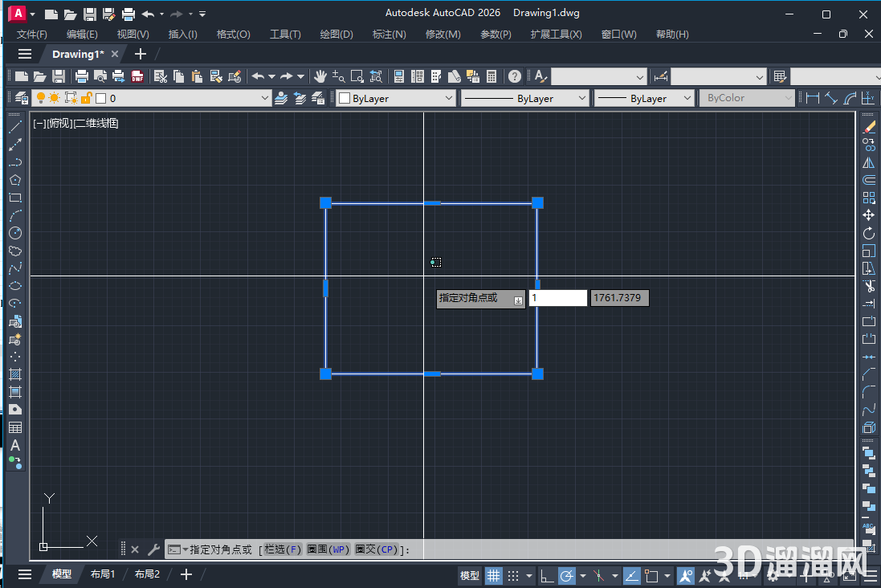The width and height of the screenshot is (881, 588).
Task: Toggle layer 0 on/off lightbulb
Action: pyautogui.click(x=40, y=98)
